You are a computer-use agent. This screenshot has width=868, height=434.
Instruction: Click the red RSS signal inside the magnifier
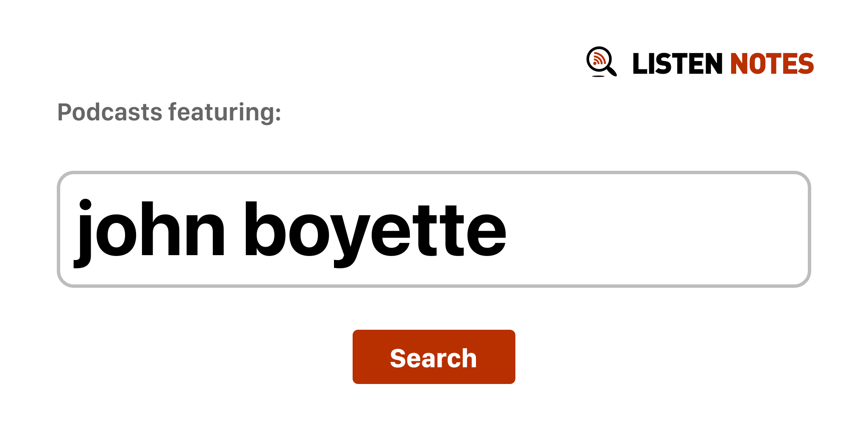click(599, 58)
